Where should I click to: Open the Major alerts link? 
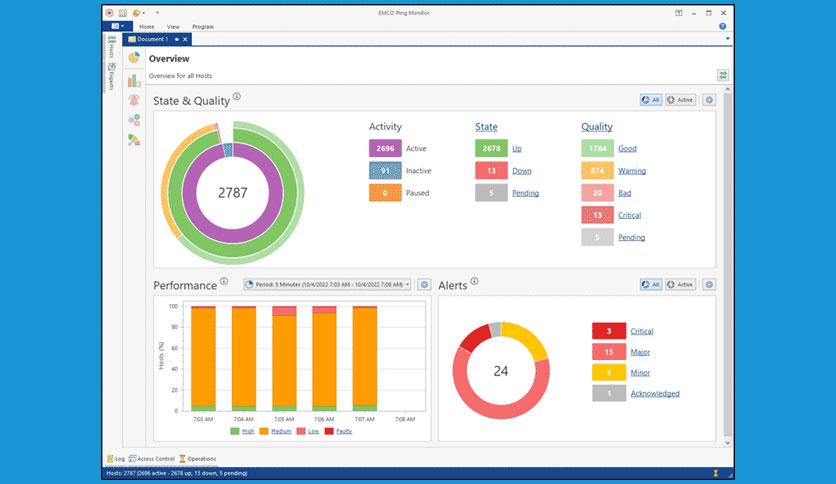[x=640, y=352]
